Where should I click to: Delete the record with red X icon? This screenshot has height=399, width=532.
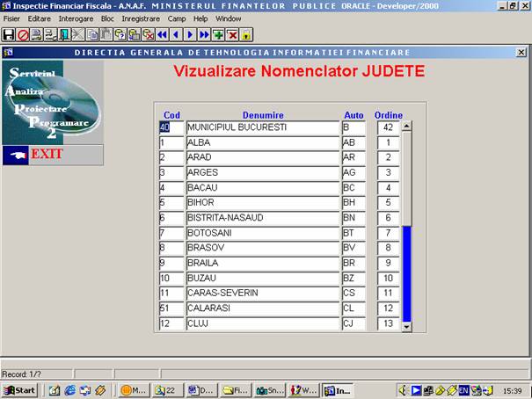click(232, 35)
